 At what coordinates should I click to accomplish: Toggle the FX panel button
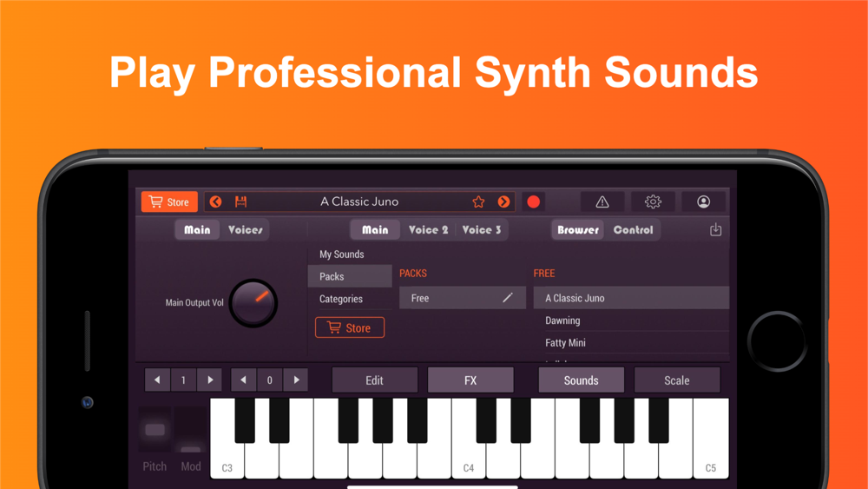tap(470, 380)
